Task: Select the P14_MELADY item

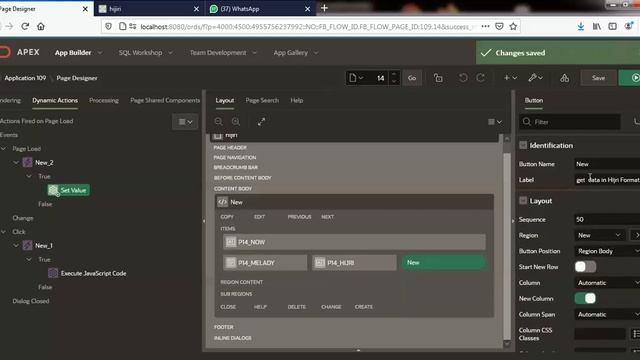Action: pyautogui.click(x=265, y=263)
